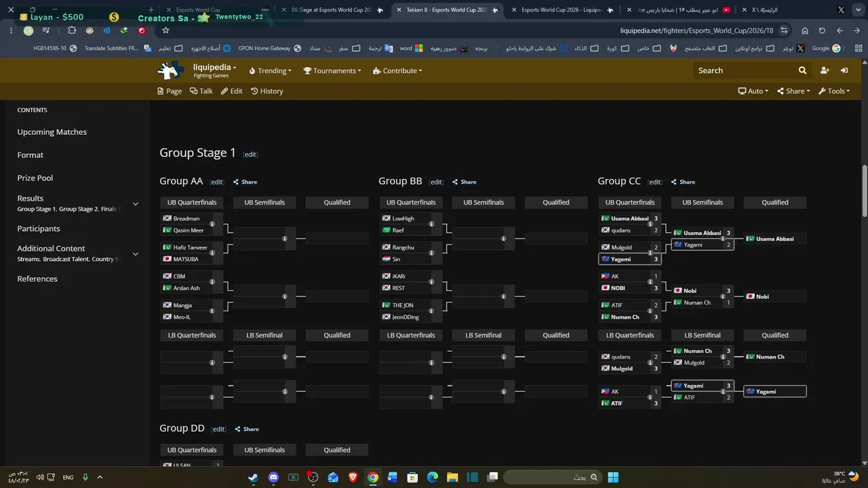868x488 pixels.
Task: Switch to the Esports World Cup 2026 - Liquipedia browser tab
Action: coord(561,10)
